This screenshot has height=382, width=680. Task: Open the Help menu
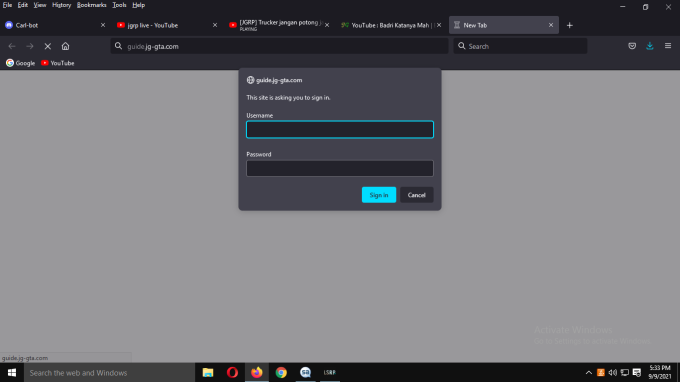pyautogui.click(x=138, y=5)
